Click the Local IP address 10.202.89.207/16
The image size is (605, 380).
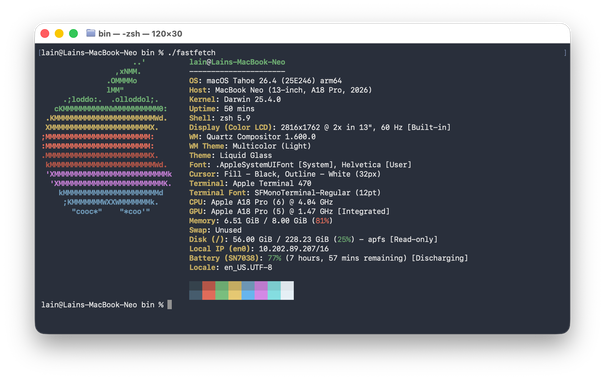click(294, 249)
